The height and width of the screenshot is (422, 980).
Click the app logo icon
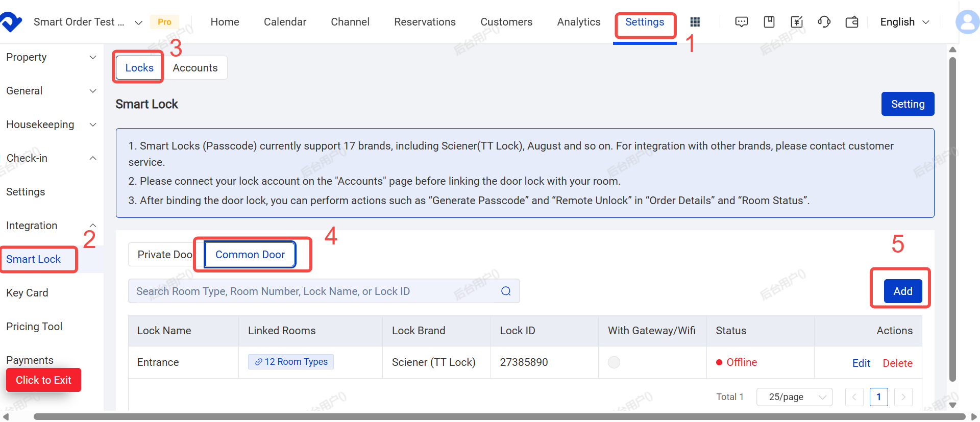[x=11, y=22]
